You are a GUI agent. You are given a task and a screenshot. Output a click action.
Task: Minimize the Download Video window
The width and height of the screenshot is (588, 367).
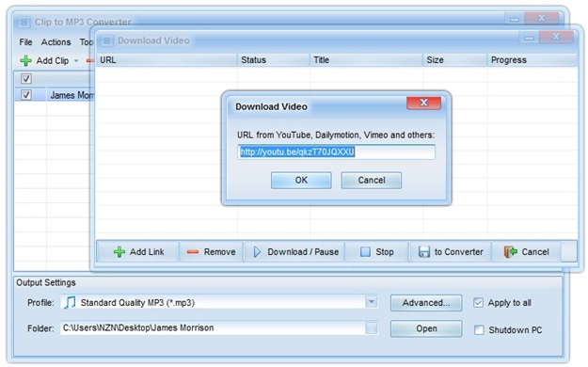(x=529, y=38)
